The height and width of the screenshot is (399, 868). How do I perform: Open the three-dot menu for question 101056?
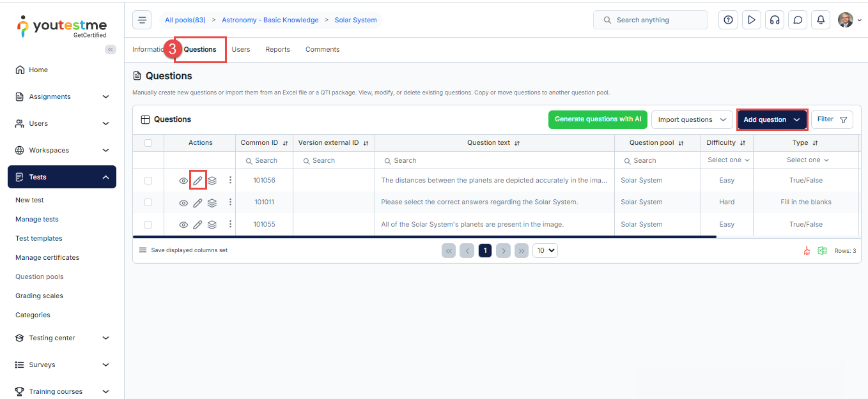pyautogui.click(x=230, y=181)
